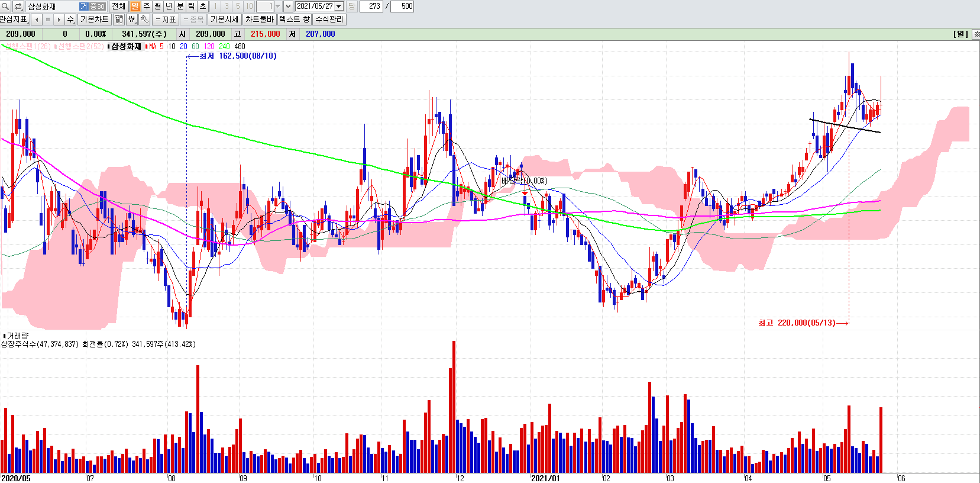
Task: Switch chart to minute (분) period
Action: click(x=180, y=7)
